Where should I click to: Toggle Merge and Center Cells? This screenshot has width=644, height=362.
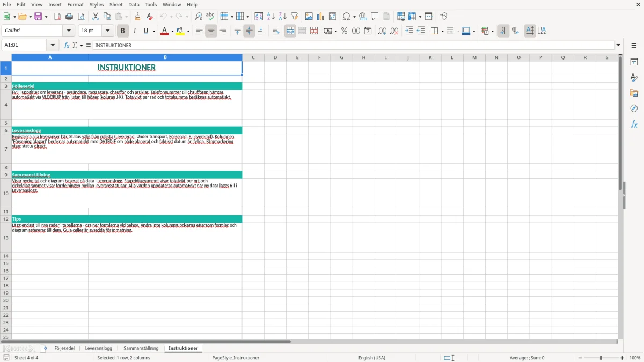tap(290, 31)
